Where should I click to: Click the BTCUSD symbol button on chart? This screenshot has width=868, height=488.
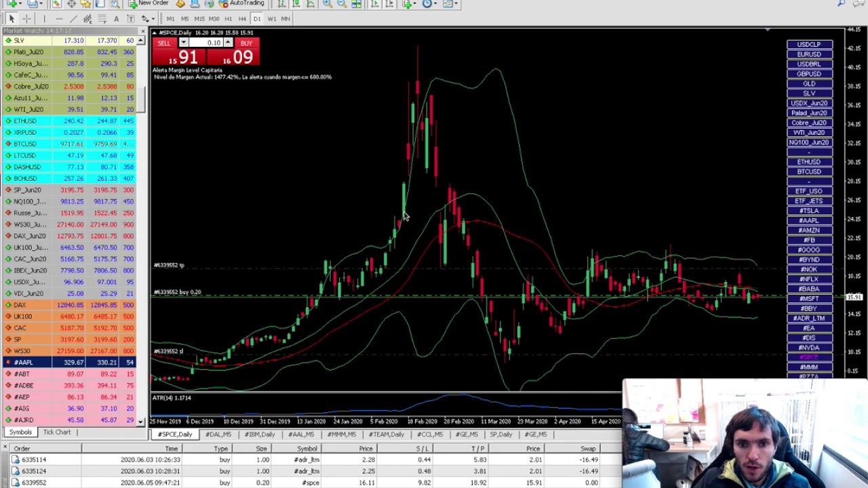coord(809,171)
